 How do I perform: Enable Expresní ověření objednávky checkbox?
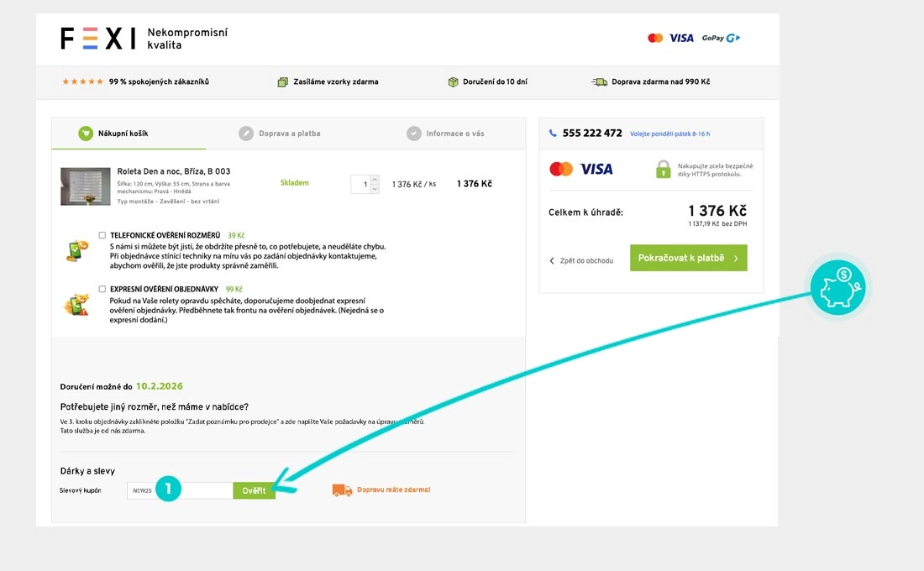coord(102,290)
